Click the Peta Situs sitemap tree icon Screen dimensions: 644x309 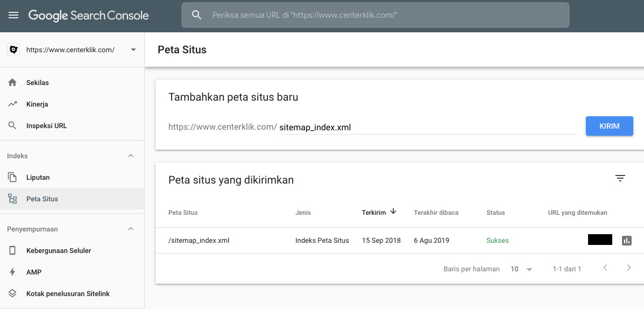coord(12,199)
